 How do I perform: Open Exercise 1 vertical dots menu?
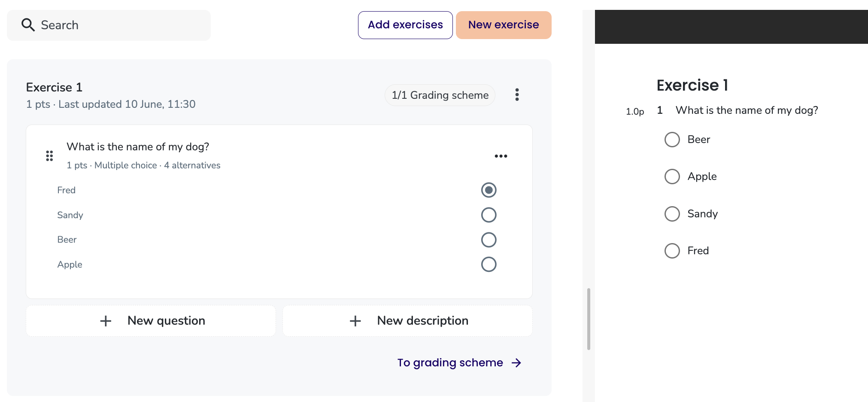click(517, 94)
